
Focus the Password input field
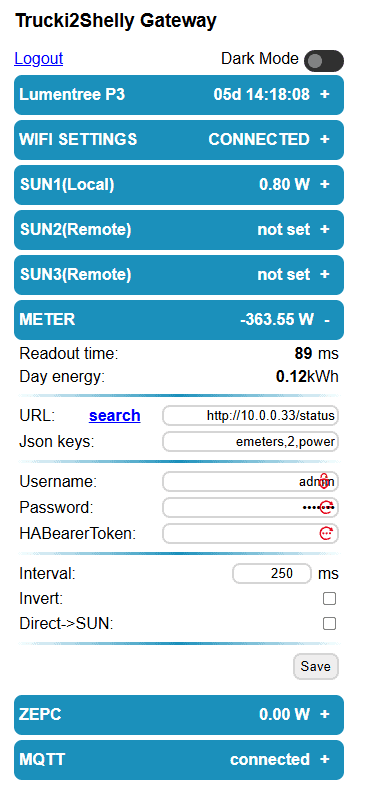(x=251, y=507)
